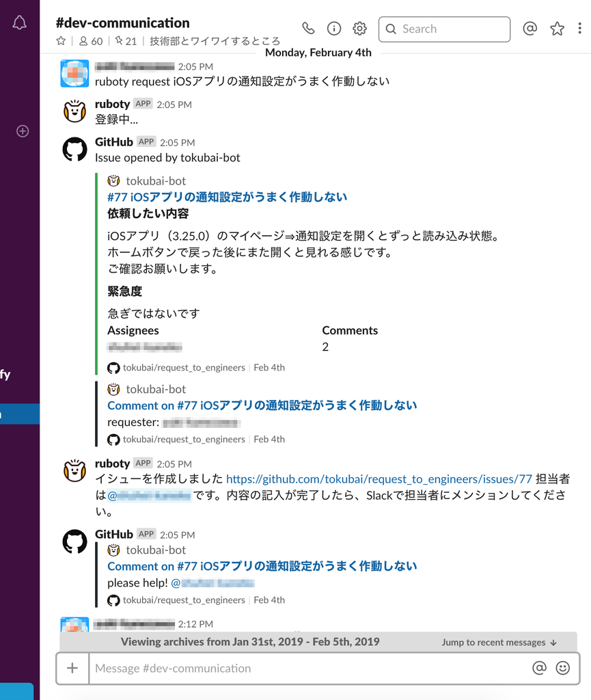Viewport: 591px width, 700px height.
Task: Click 2:05 PM timestamp on ruboty 登録中 message
Action: [174, 105]
